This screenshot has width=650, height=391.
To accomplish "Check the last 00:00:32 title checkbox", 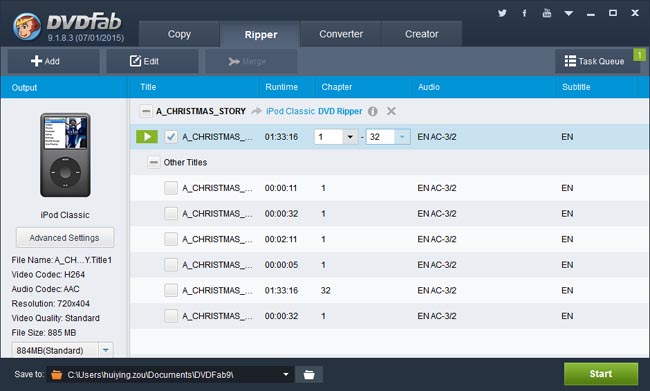I will 171,316.
